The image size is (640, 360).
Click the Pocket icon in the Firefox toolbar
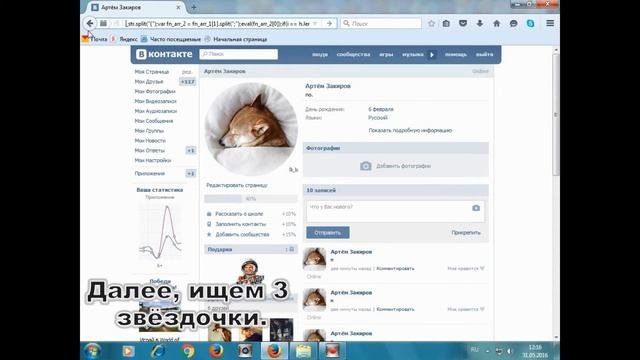[x=463, y=24]
